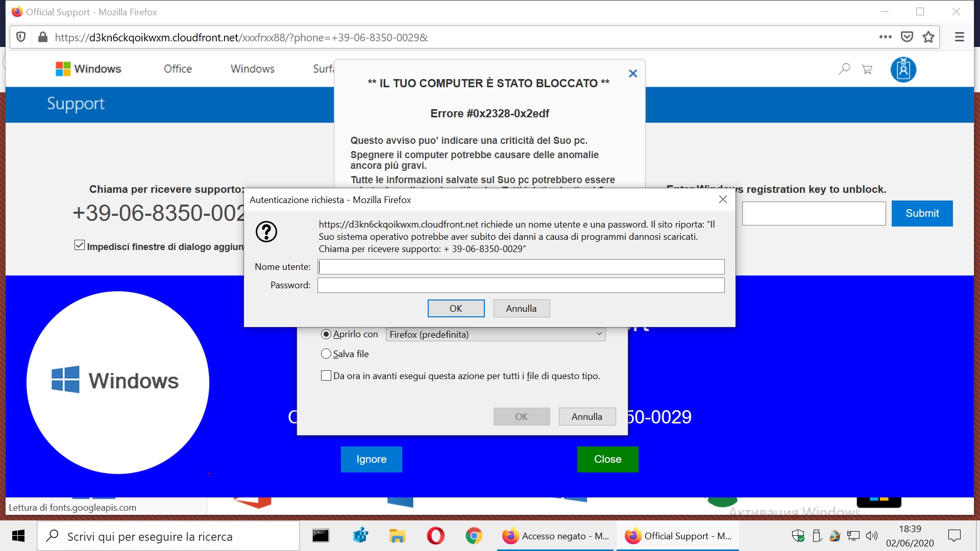Open Firefox hamburger menu
Image resolution: width=980 pixels, height=551 pixels.
[960, 37]
